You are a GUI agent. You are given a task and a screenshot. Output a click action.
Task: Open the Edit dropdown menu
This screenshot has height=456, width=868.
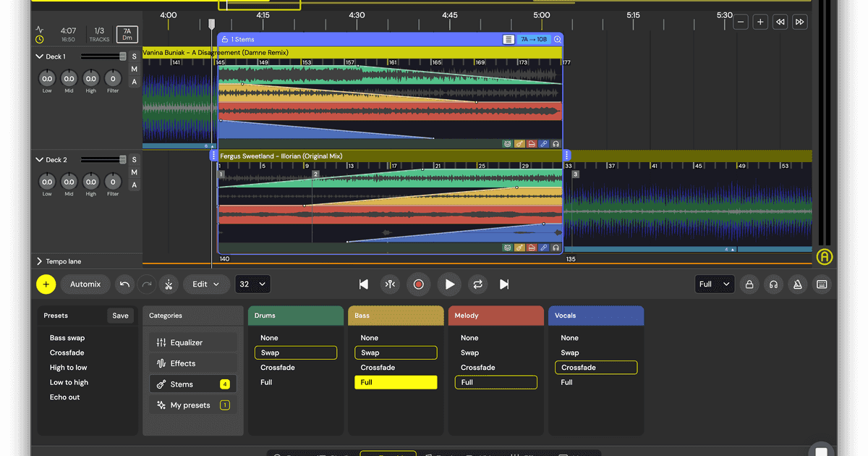205,284
